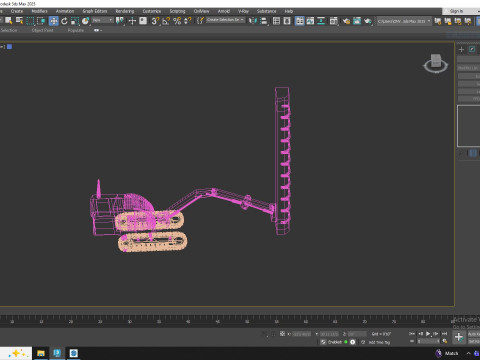Click first project folder icon after path
Image resolution: width=480 pixels, height=360 pixels.
[x=438, y=21]
